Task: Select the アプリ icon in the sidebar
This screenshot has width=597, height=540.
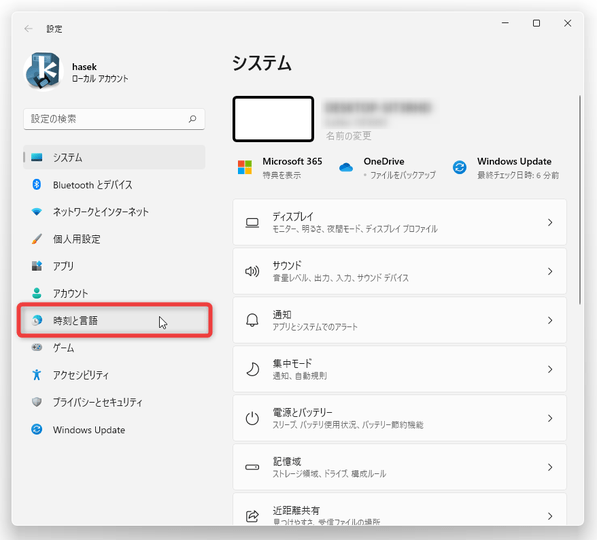Action: coord(37,266)
